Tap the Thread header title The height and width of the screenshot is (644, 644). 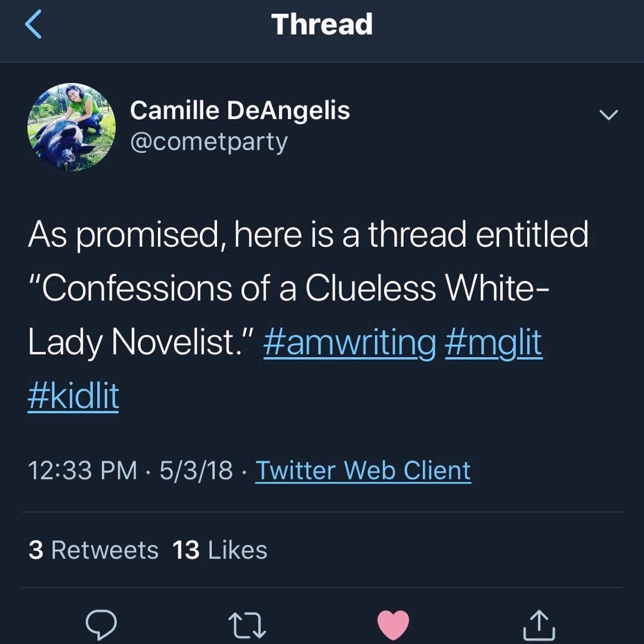click(322, 24)
